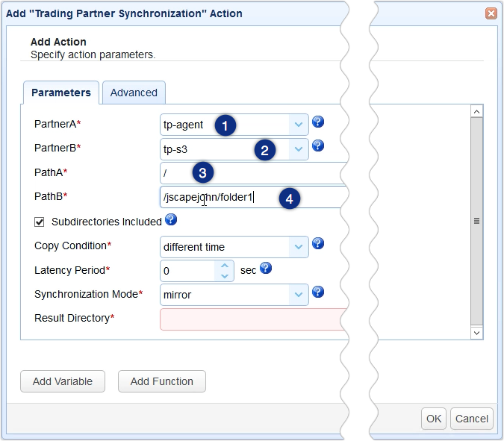Viewport: 504px width, 441px height.
Task: Show help for Copy Condition
Action: (317, 243)
